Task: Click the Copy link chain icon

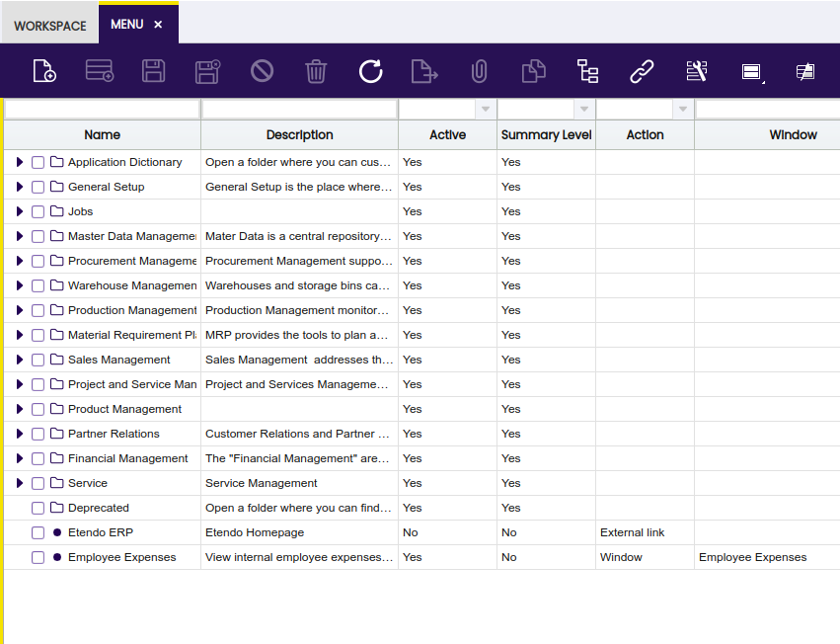Action: 642,71
